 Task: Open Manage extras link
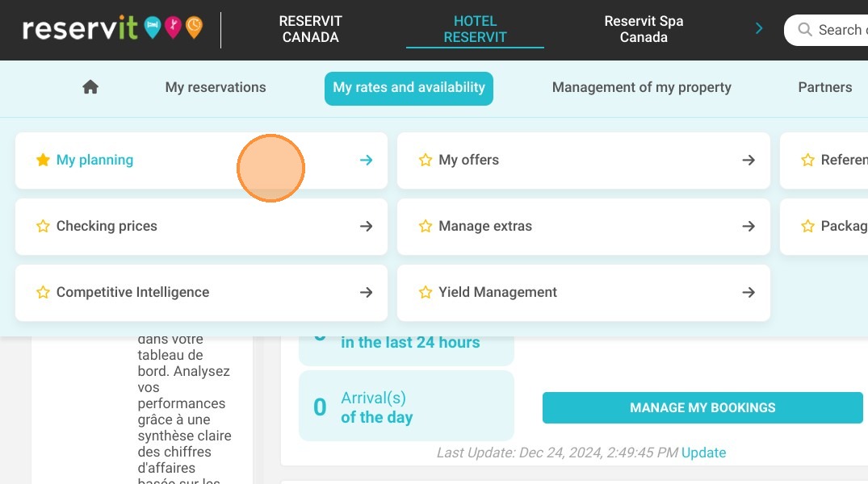[485, 226]
